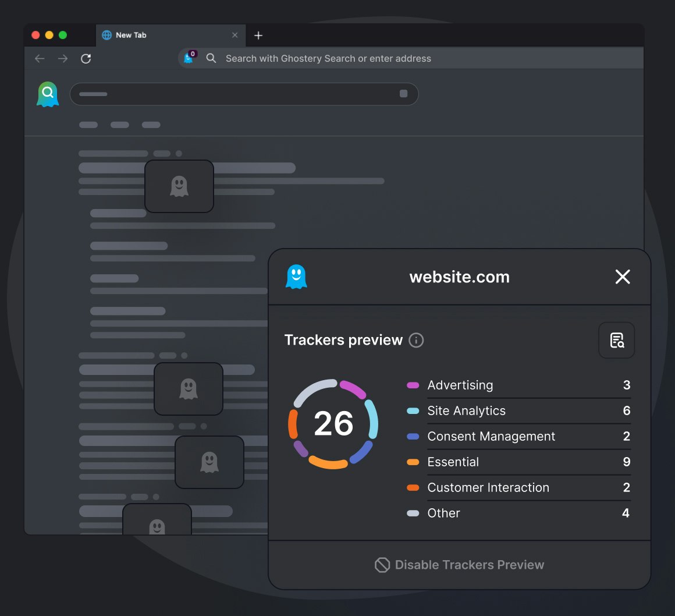Reload the page with the refresh icon
Screen dimensions: 675x616
[x=86, y=58]
